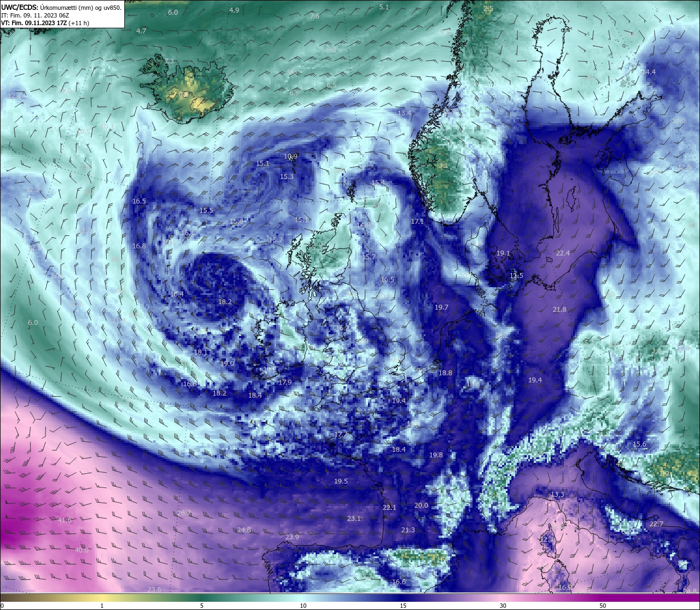This screenshot has width=700, height=610.
Task: Click the 15.3 value label
Action: (x=287, y=177)
